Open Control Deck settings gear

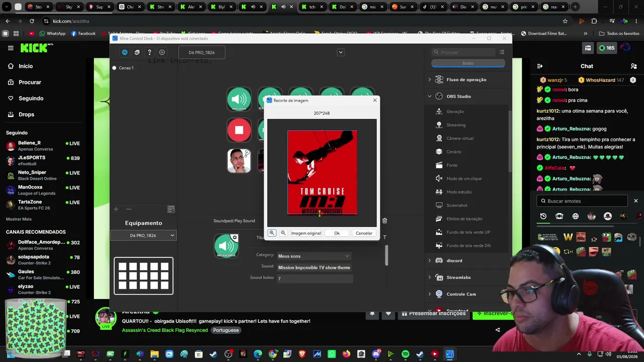tap(162, 52)
